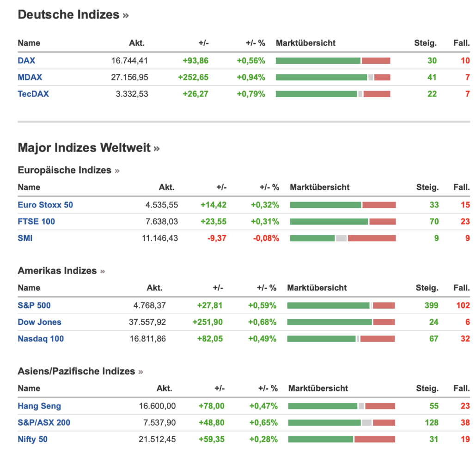Click the DAX change +93,86
Screen dimensions: 476x457
point(195,61)
